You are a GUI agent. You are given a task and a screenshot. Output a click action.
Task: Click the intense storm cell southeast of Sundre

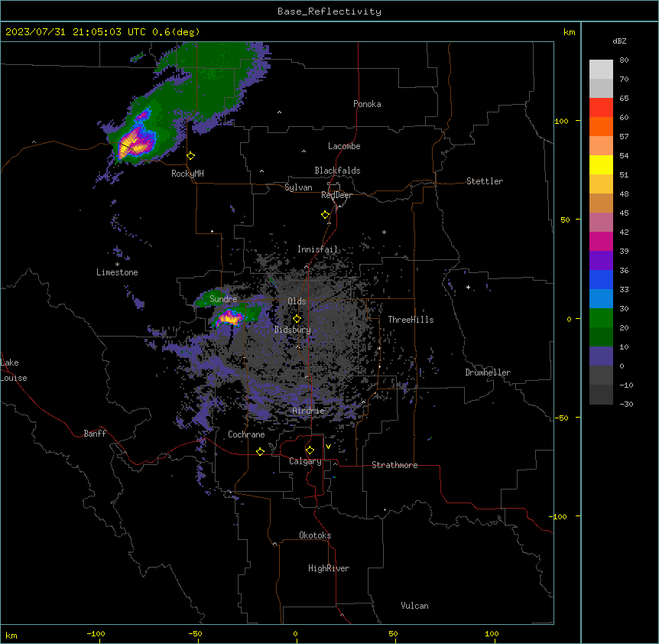pos(229,318)
